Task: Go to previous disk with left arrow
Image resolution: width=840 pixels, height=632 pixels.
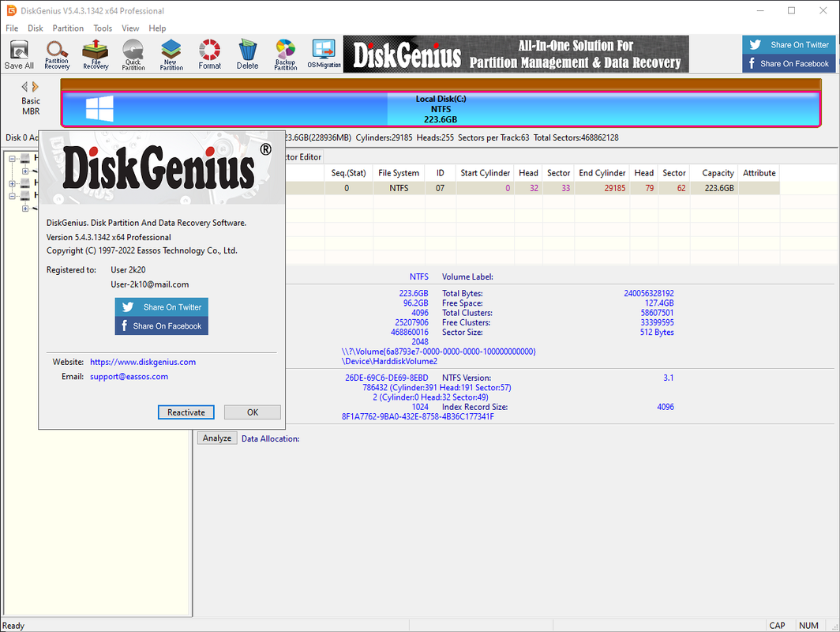Action: 24,86
